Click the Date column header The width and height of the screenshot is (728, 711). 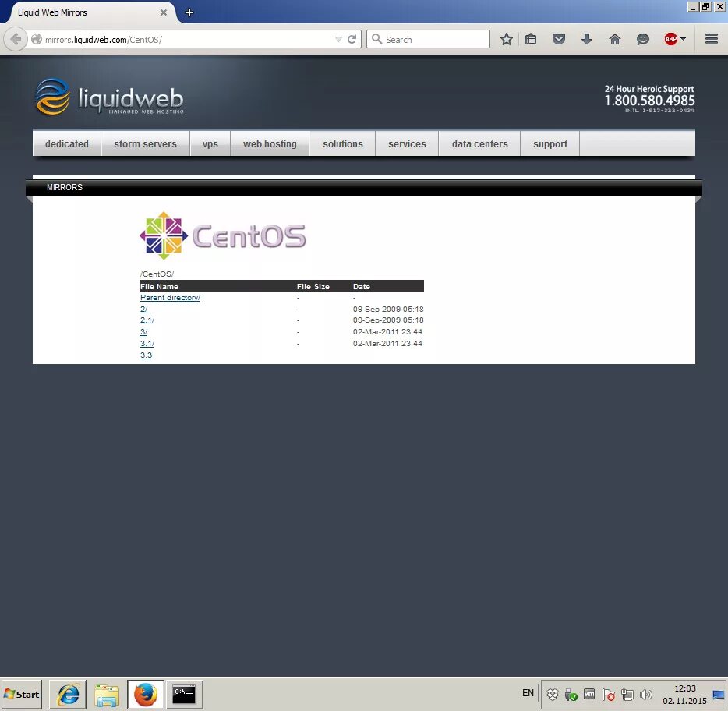pos(361,287)
